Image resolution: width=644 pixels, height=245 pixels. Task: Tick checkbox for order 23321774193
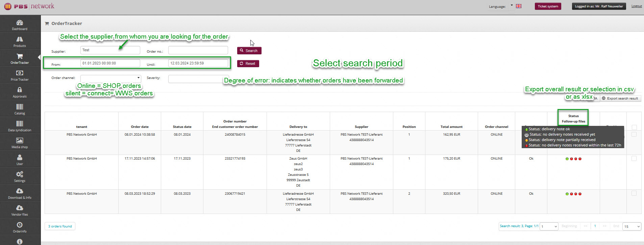(634, 159)
